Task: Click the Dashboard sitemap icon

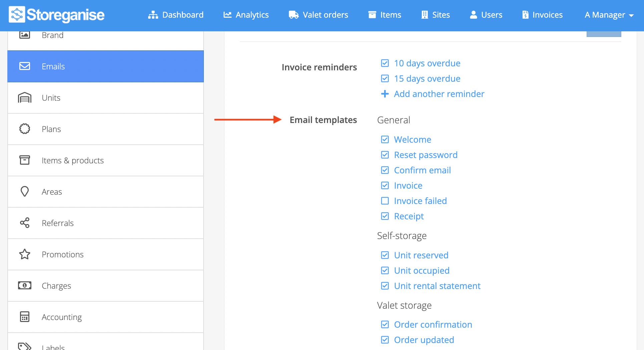Action: 153,15
